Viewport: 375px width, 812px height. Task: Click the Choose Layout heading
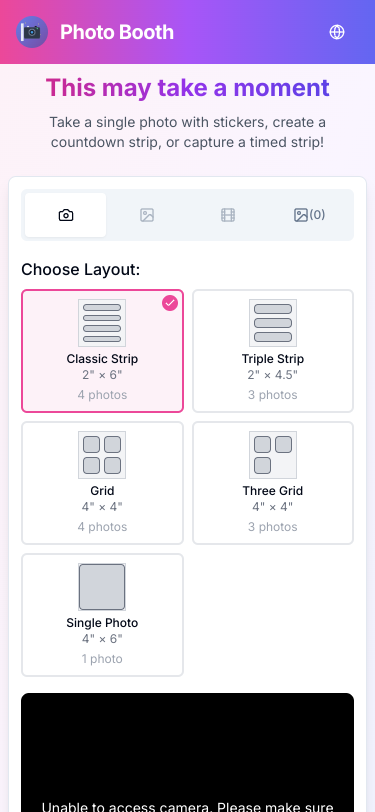81,270
